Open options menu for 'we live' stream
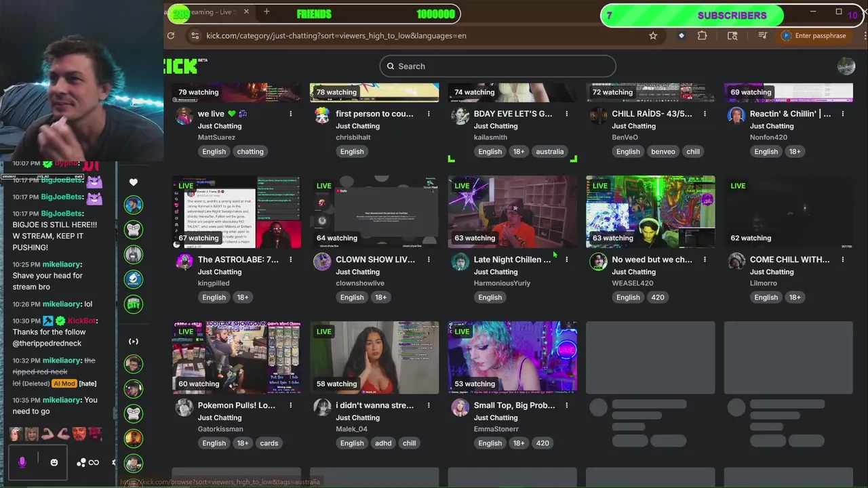The width and height of the screenshot is (868, 488). [290, 114]
